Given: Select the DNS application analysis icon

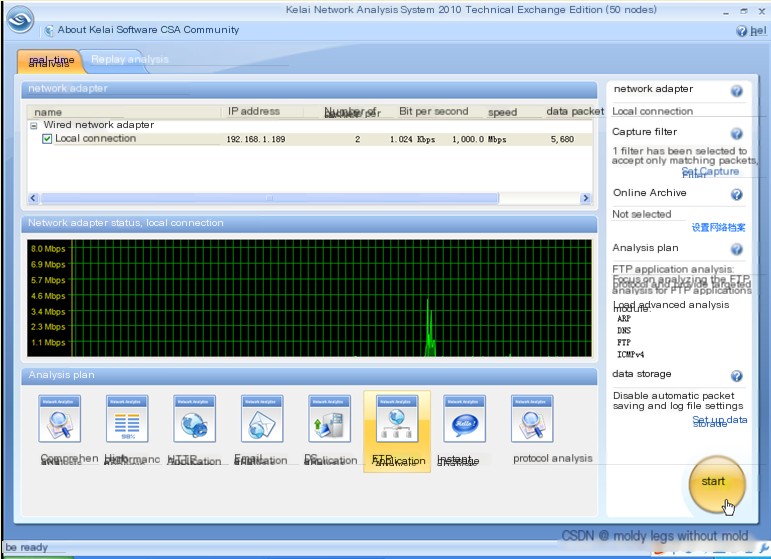Looking at the screenshot, I should pyautogui.click(x=329, y=419).
